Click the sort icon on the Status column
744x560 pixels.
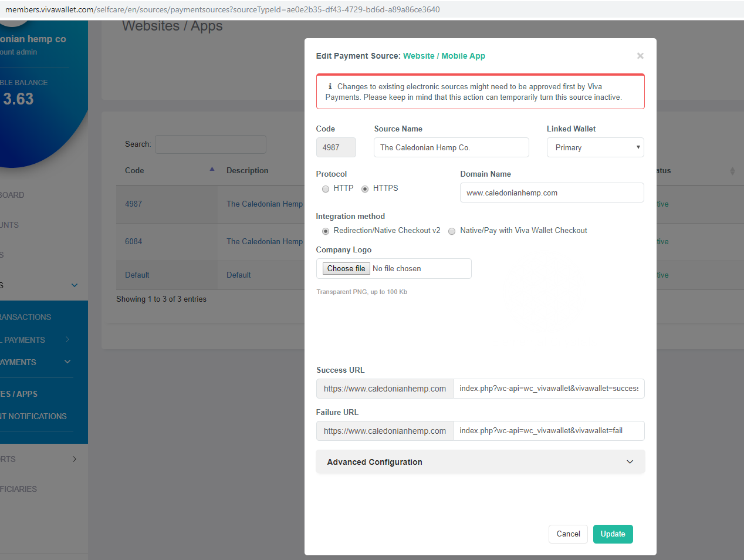[732, 170]
